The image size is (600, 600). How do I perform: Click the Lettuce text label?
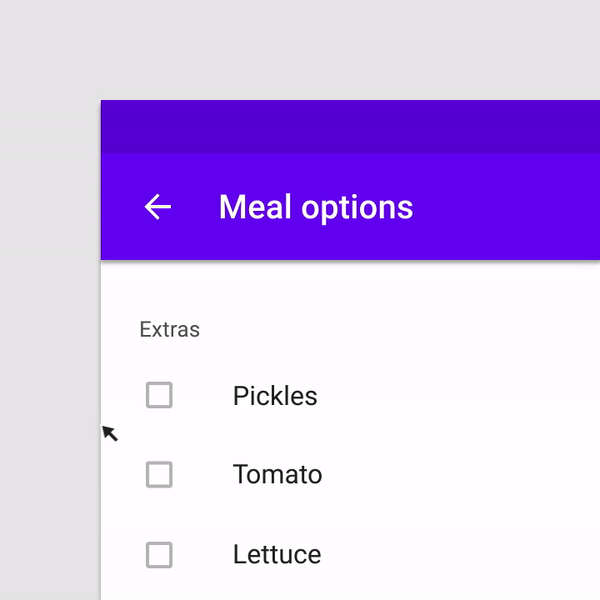[277, 554]
